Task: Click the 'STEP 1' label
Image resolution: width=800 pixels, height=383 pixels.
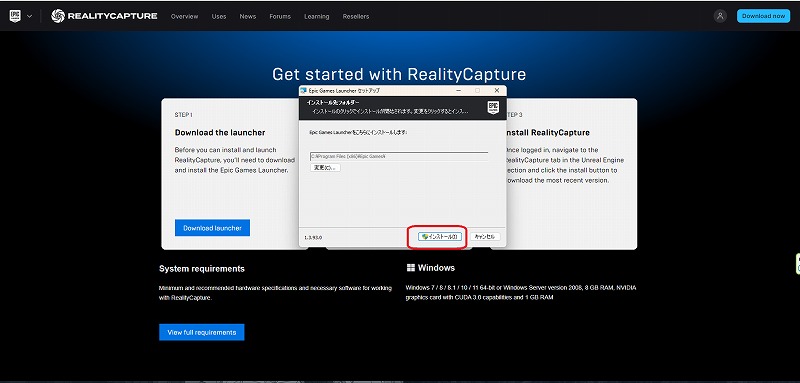Action: point(184,115)
